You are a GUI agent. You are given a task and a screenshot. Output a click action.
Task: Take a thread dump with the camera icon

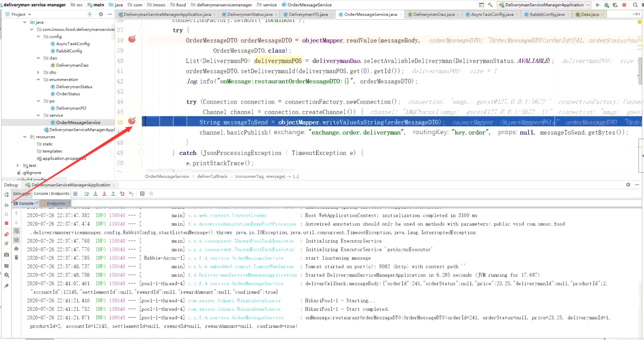pos(7,255)
